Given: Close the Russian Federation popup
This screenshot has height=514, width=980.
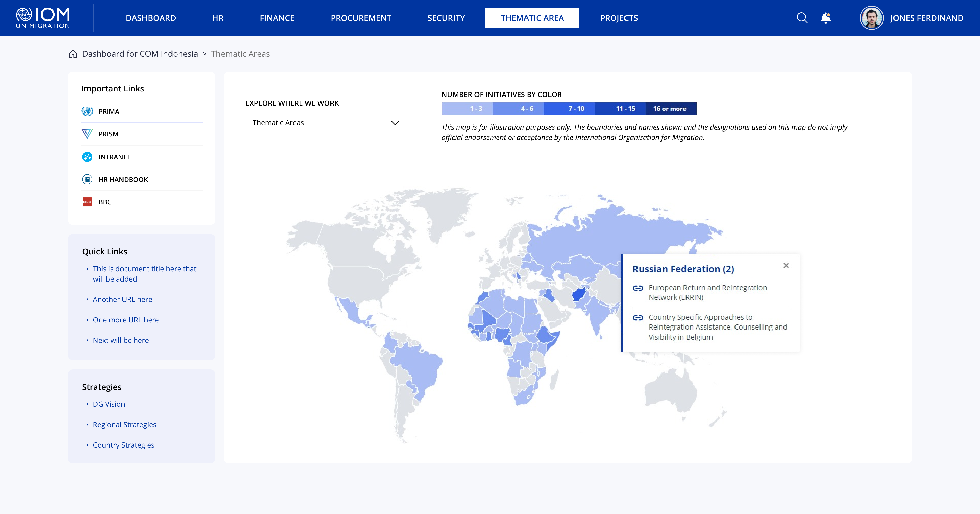Looking at the screenshot, I should [786, 265].
